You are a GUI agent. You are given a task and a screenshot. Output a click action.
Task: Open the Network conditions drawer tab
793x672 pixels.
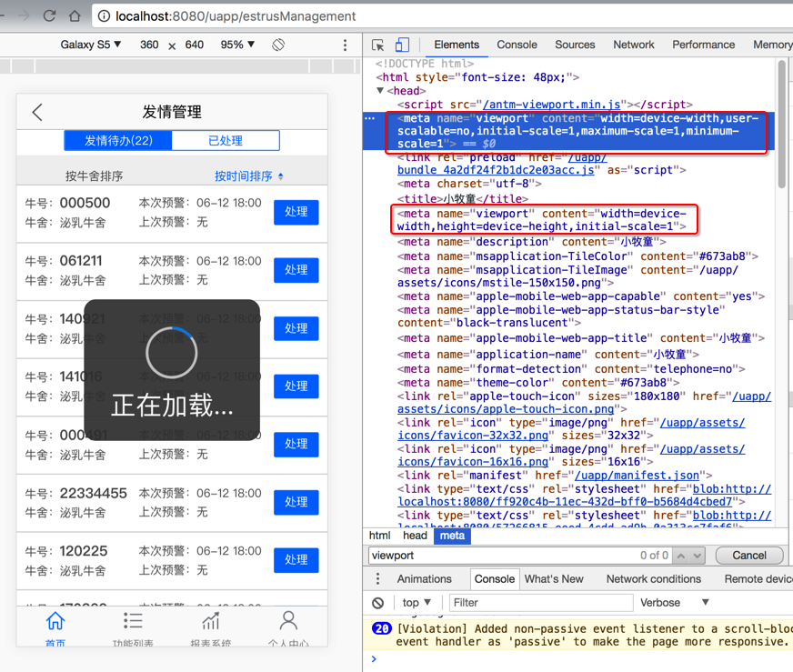654,579
